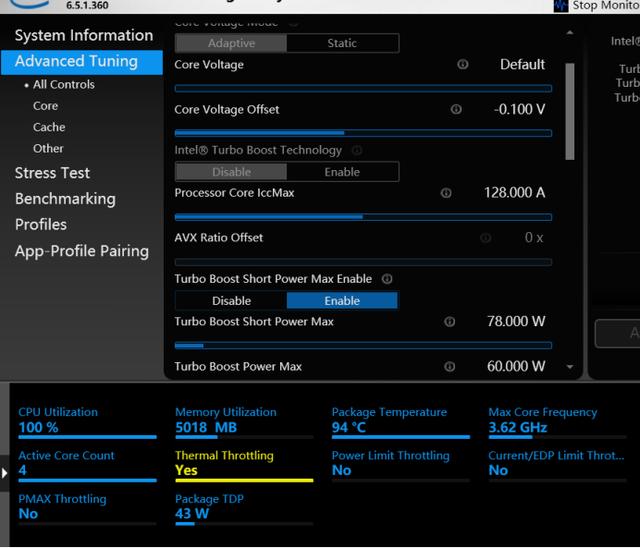Go to the Benchmarking section
Viewport: 640px width, 548px height.
(65, 199)
